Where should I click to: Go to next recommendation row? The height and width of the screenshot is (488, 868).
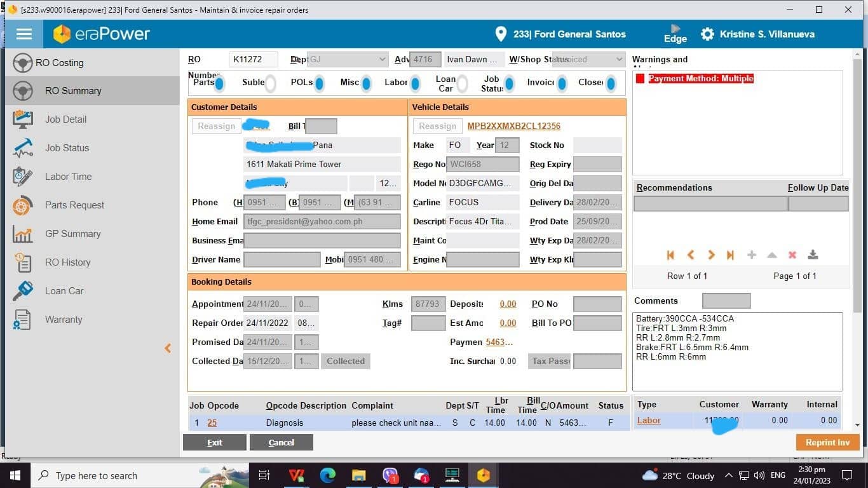click(711, 255)
